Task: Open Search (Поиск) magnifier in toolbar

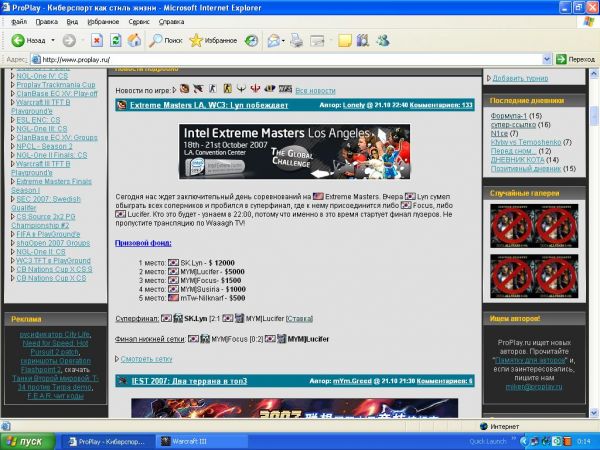Action: coord(166,40)
